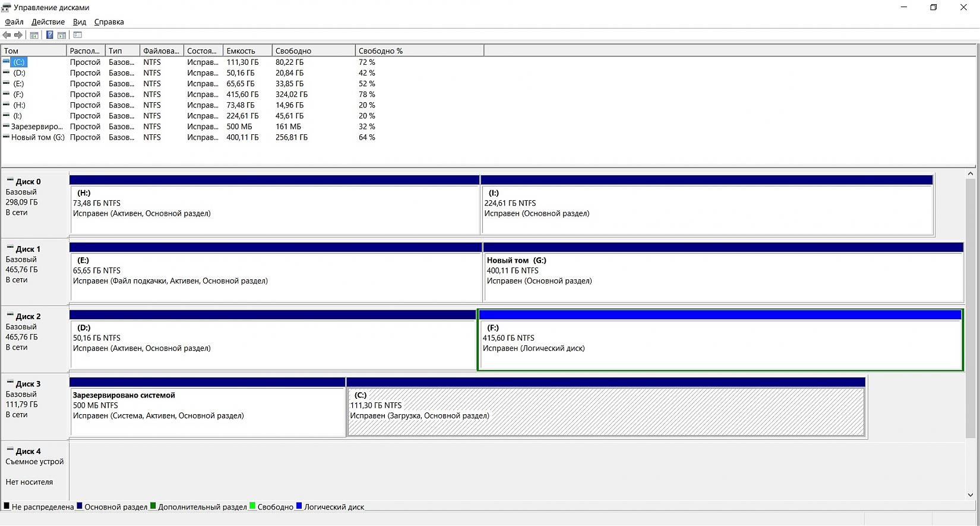Click the drive icon in the (F:) row
Image resolution: width=980 pixels, height=526 pixels.
click(6, 94)
